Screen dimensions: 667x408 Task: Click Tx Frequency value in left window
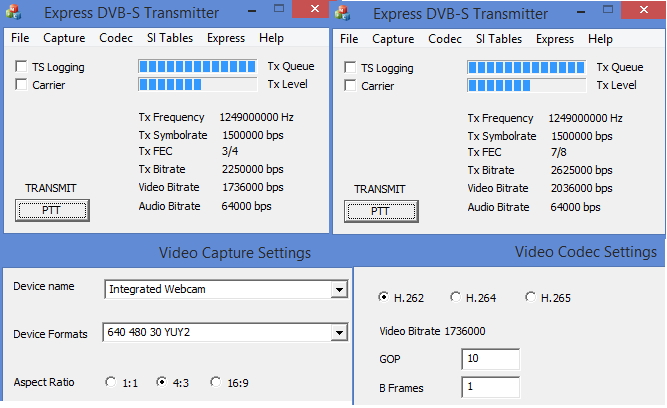click(x=257, y=117)
